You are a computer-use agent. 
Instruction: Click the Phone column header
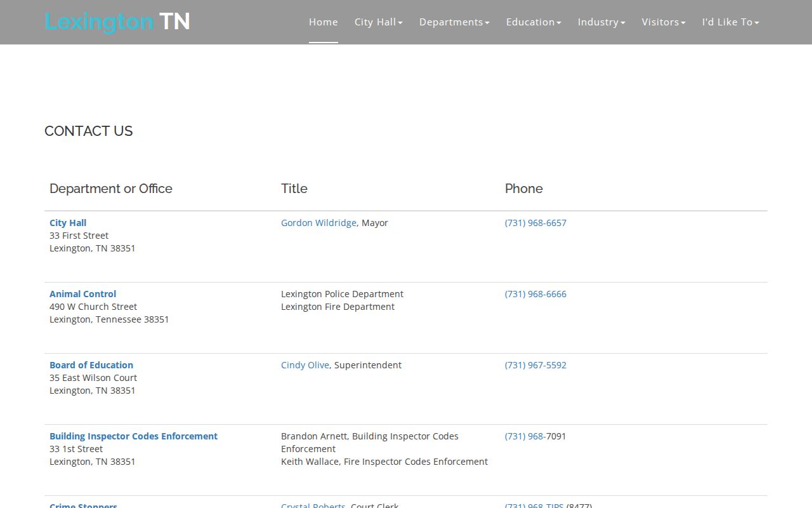(524, 189)
